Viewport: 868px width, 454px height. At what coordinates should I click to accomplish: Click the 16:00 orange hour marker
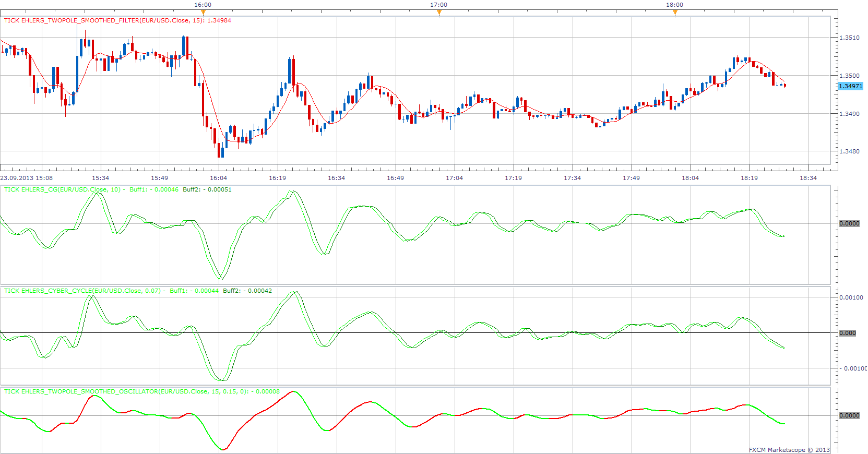coord(203,13)
